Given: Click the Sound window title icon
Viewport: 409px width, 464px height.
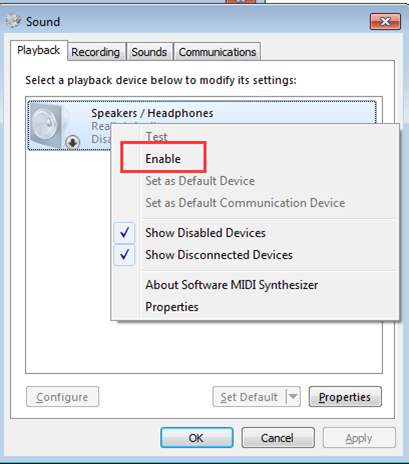Looking at the screenshot, I should (13, 21).
